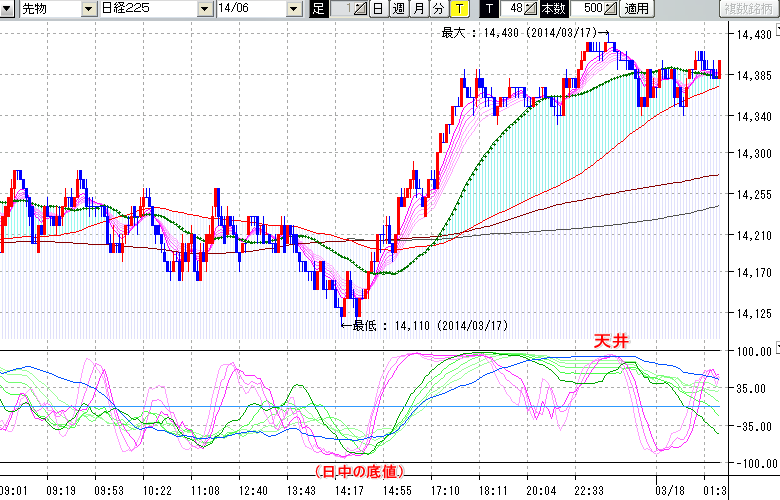Image resolution: width=780 pixels, height=500 pixels.
Task: Click the black 本数 label
Action: click(x=553, y=9)
